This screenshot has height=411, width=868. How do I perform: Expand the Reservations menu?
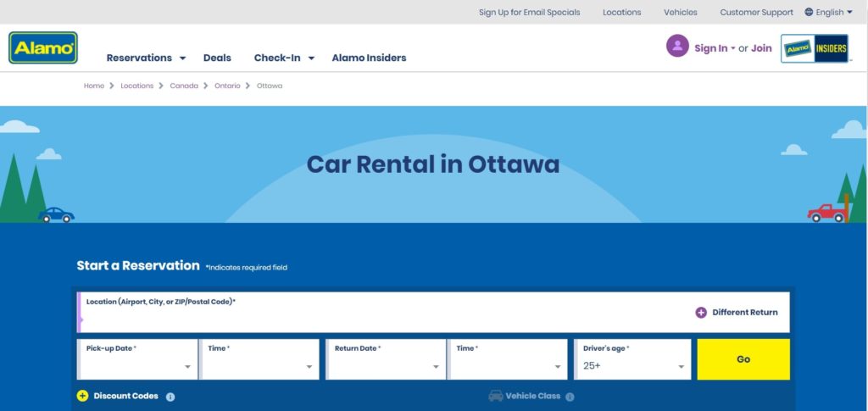click(x=146, y=58)
